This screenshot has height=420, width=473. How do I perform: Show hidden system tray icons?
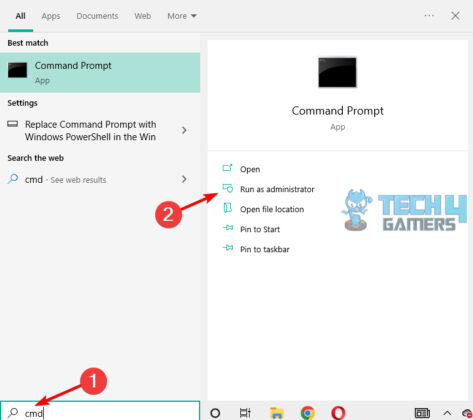pos(447,413)
